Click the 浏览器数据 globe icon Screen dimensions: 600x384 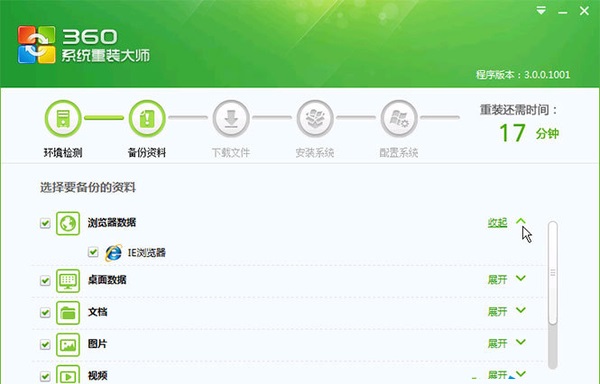(x=68, y=223)
